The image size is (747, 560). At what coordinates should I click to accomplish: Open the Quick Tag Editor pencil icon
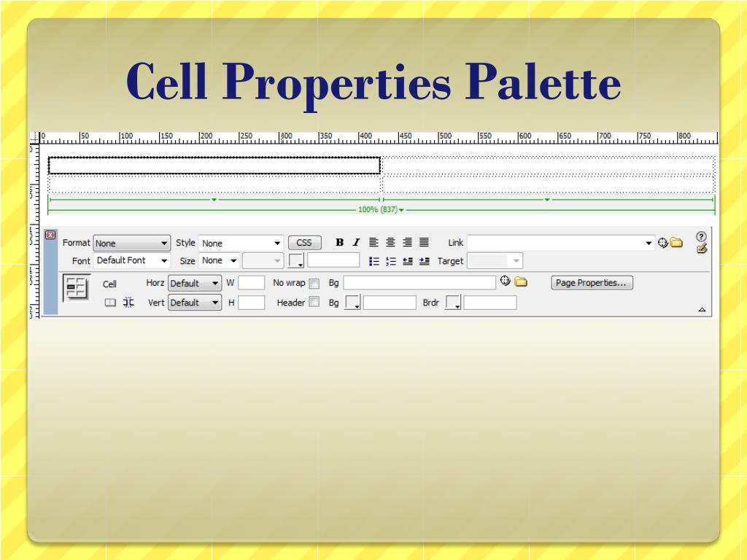(x=701, y=249)
